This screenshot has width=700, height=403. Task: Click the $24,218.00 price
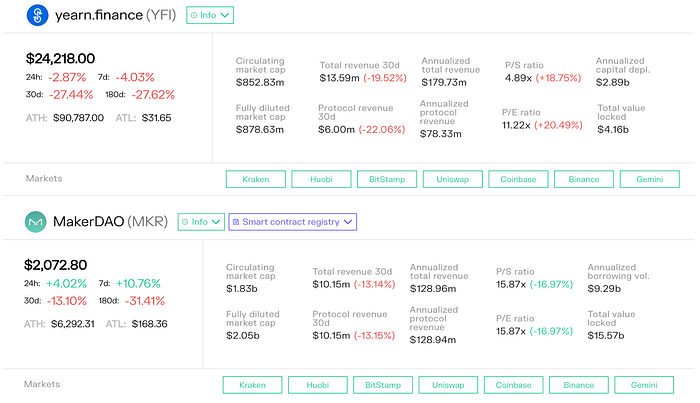(60, 58)
